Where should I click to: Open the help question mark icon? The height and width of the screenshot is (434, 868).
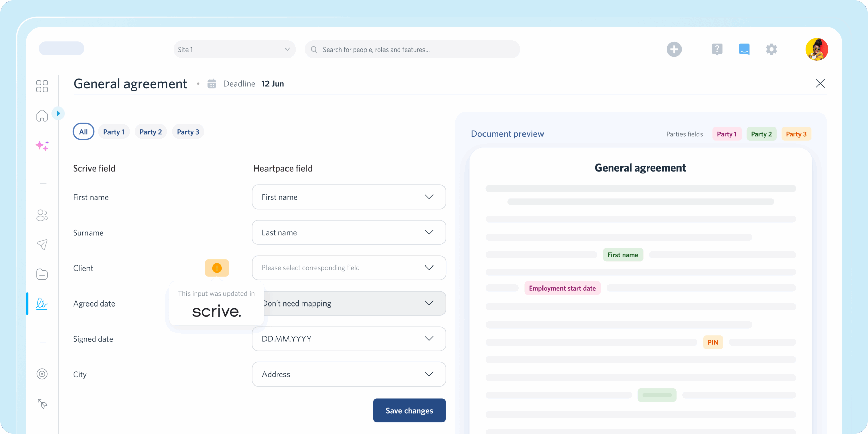pyautogui.click(x=717, y=50)
